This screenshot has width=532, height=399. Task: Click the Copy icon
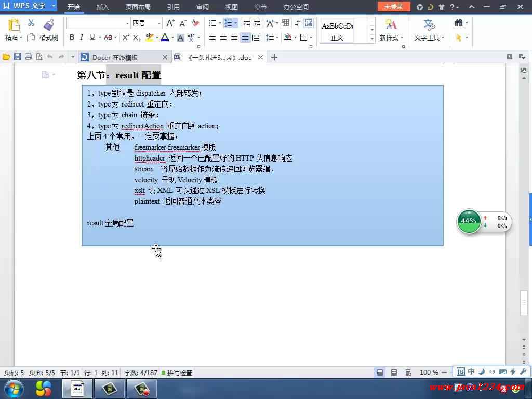31,37
